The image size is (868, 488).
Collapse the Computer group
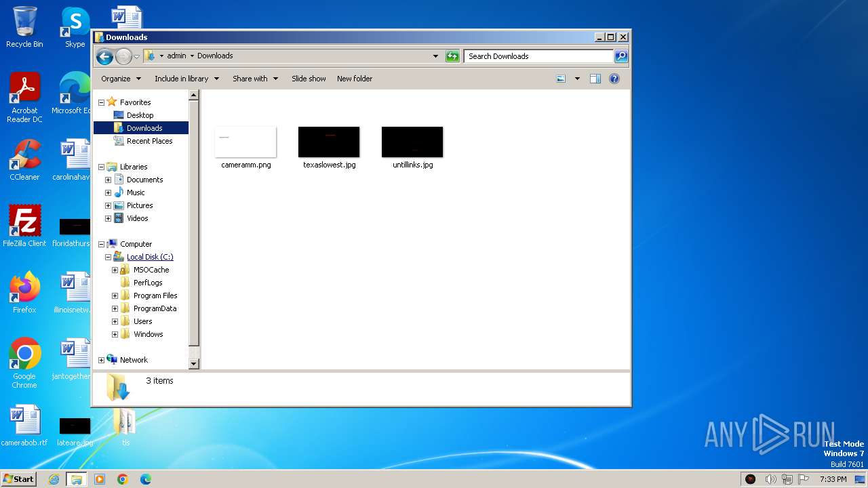pyautogui.click(x=101, y=244)
